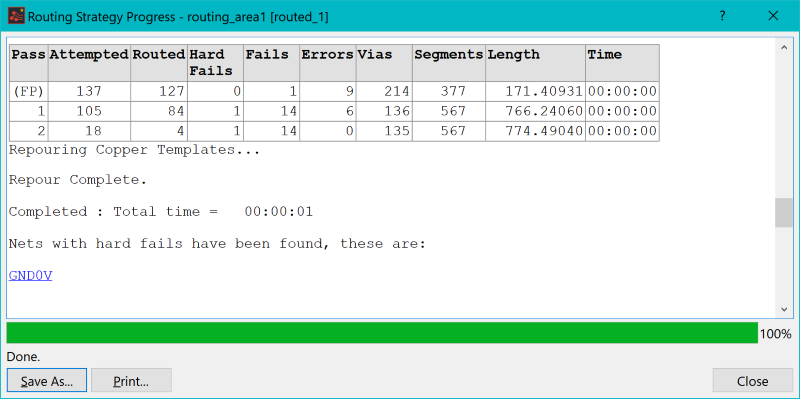Click the 766.24060 length cell
The image size is (800, 399).
click(535, 111)
